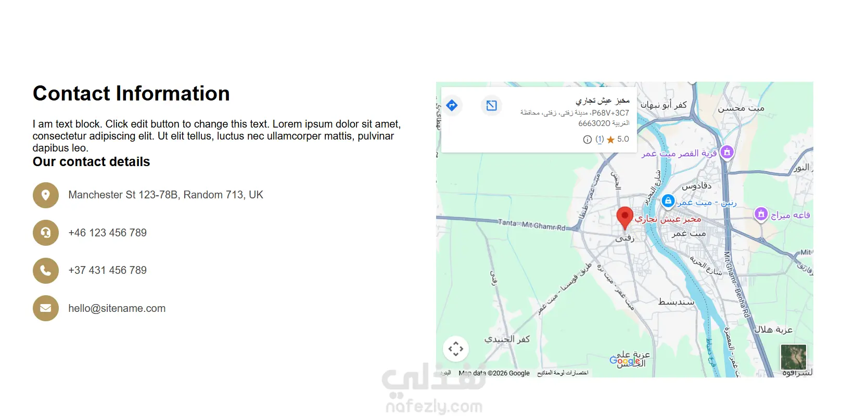Image resolution: width=868 pixels, height=416 pixels.
Task: Open larger map view icon
Action: (491, 106)
